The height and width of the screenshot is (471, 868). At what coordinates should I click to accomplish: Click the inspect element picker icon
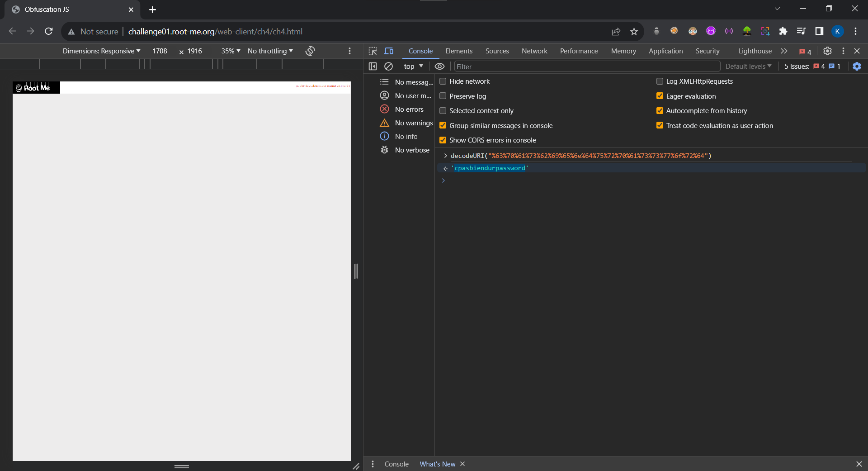pyautogui.click(x=373, y=51)
